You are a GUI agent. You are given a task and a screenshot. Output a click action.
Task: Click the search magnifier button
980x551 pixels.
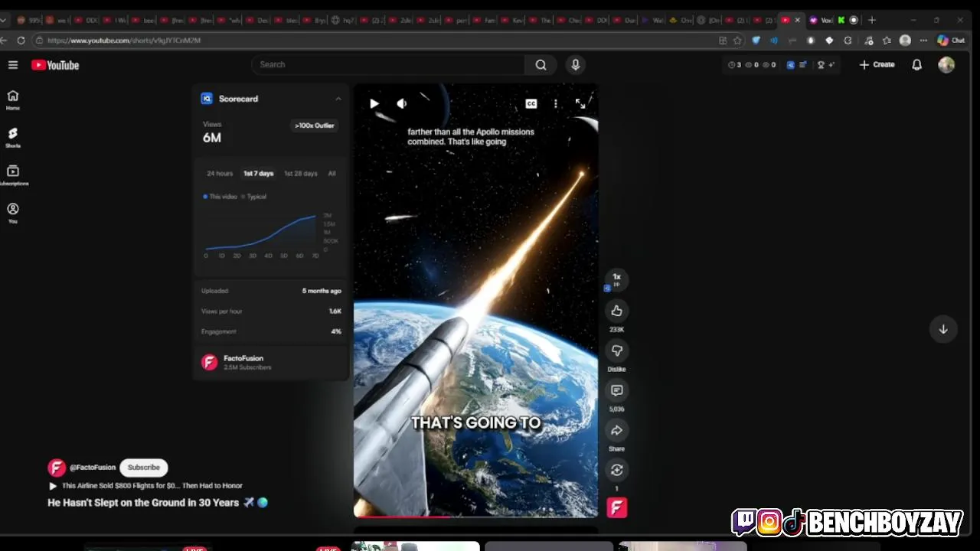pyautogui.click(x=541, y=65)
